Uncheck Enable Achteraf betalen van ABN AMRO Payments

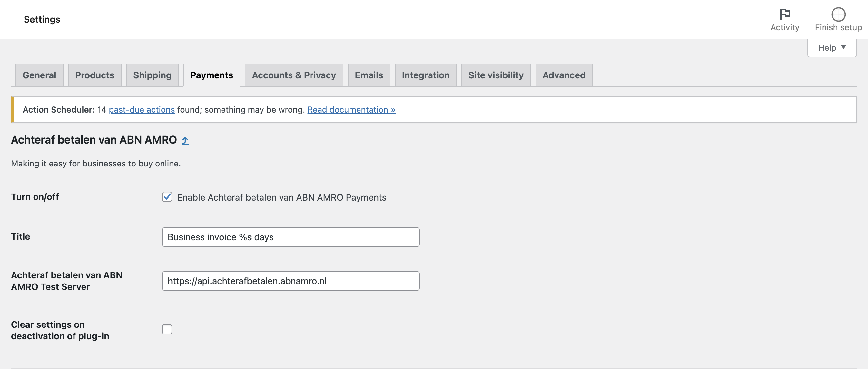click(x=167, y=197)
